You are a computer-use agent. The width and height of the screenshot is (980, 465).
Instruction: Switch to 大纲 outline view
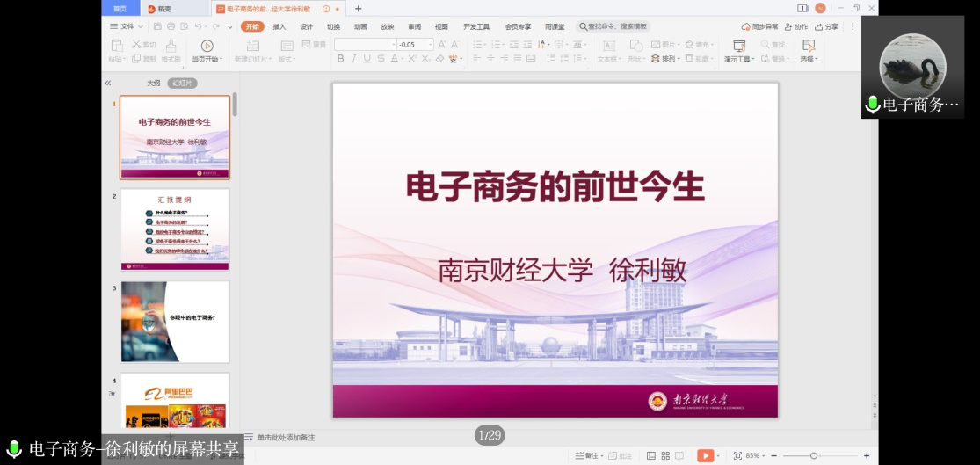[154, 83]
